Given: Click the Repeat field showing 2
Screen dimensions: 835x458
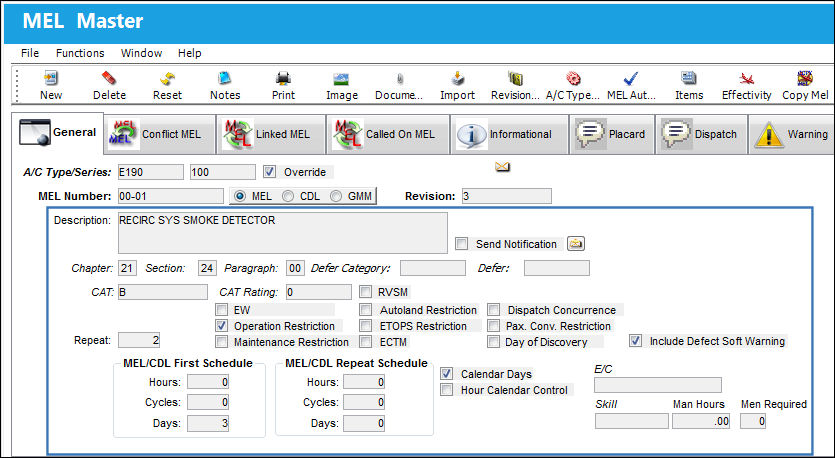Looking at the screenshot, I should tap(139, 340).
